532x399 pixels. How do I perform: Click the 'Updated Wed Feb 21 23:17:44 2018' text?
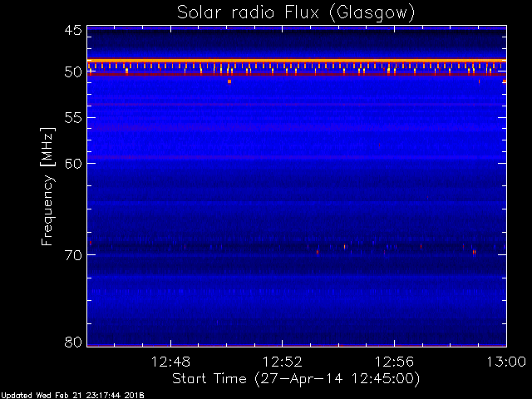coord(72,396)
